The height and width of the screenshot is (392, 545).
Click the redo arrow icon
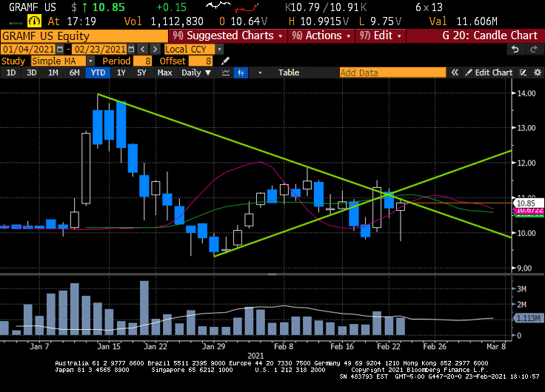(534, 50)
